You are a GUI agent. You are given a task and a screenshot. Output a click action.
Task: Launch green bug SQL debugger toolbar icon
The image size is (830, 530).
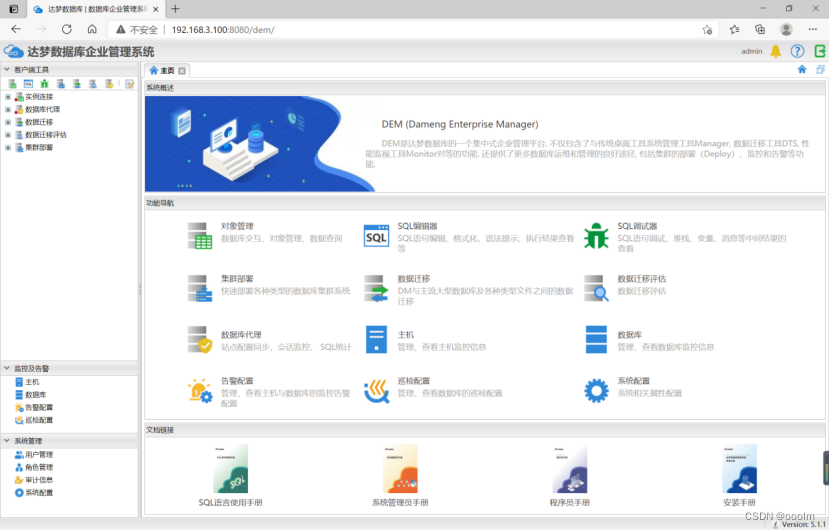(x=44, y=84)
